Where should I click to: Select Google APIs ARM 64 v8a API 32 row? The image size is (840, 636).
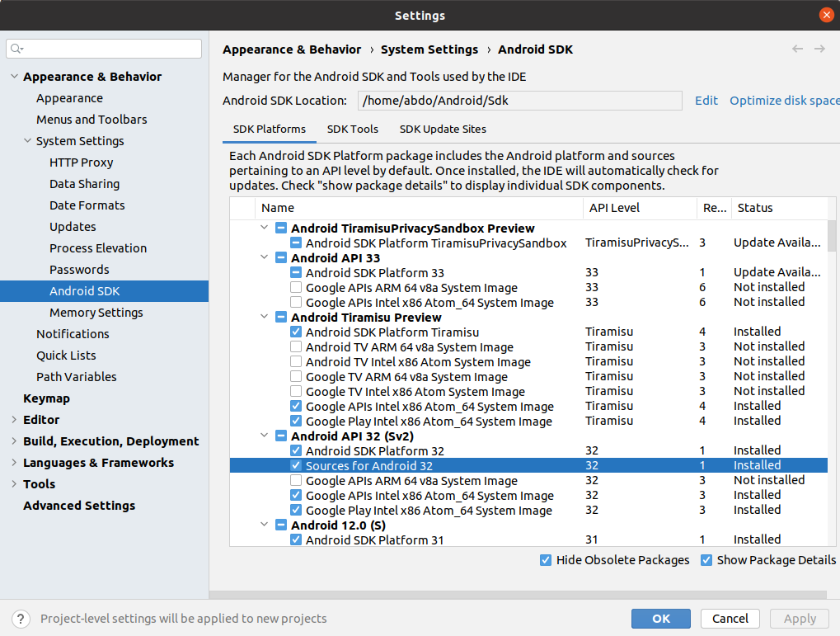click(x=528, y=480)
